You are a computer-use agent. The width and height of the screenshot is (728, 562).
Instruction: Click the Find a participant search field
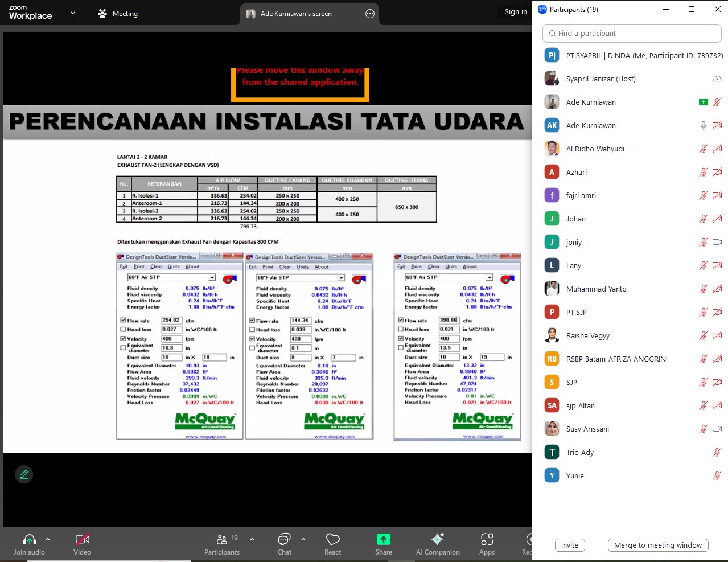(x=632, y=34)
